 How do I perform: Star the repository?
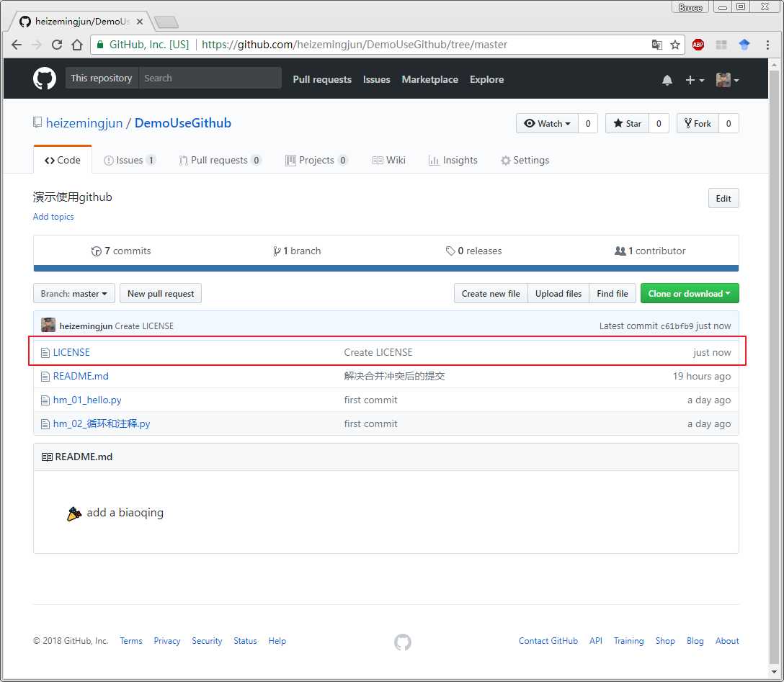[x=627, y=123]
